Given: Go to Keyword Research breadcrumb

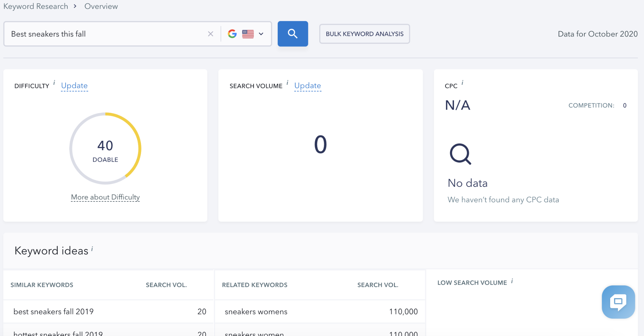Looking at the screenshot, I should [x=36, y=6].
